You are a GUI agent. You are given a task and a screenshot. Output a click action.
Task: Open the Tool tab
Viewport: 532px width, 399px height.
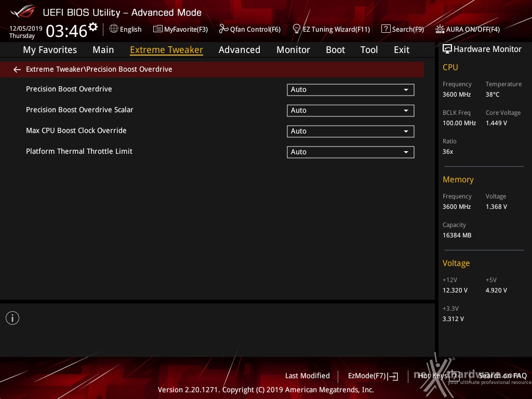(369, 50)
